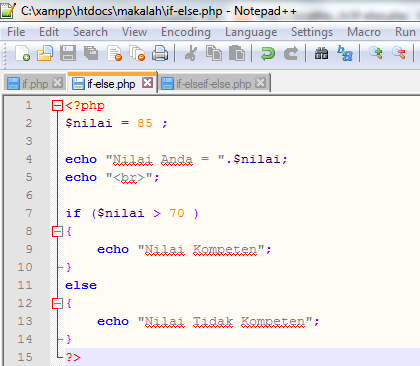Open the Edit menu
Viewport: 420px width, 366px height.
tap(49, 32)
